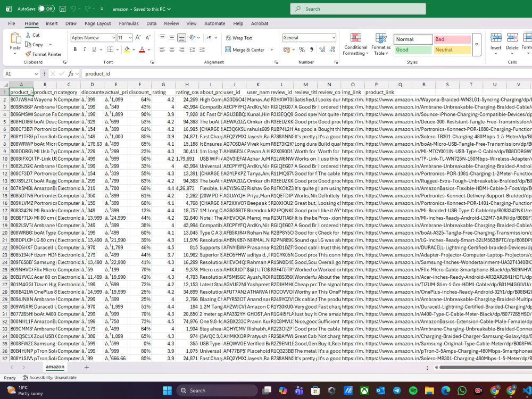532x399 pixels.
Task: Click the Borders icon
Action: point(110,49)
